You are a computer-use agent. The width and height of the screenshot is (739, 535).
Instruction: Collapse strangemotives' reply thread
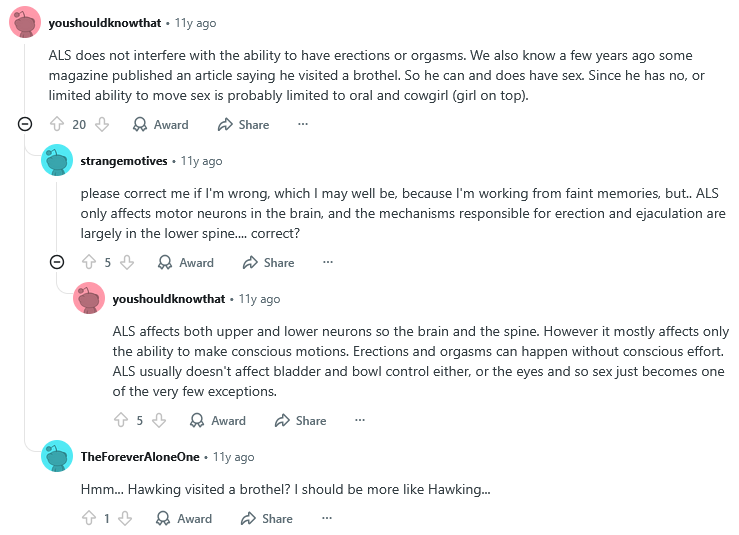57,263
